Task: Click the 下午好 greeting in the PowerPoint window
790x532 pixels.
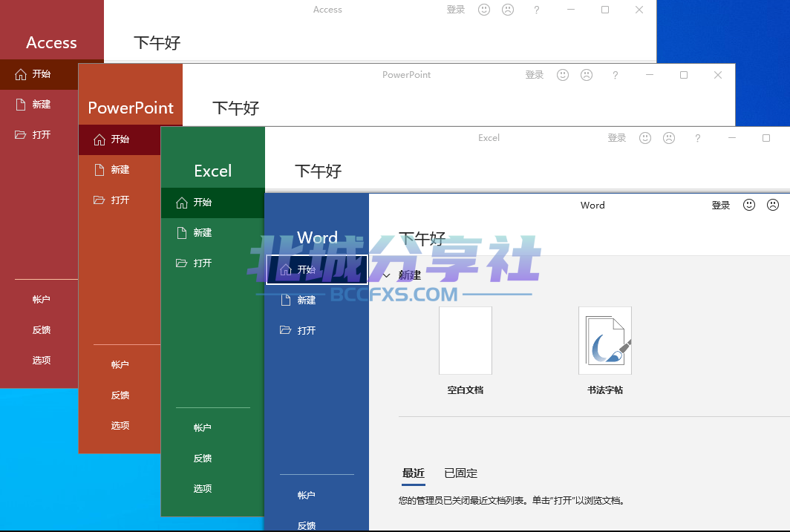Action: click(236, 108)
